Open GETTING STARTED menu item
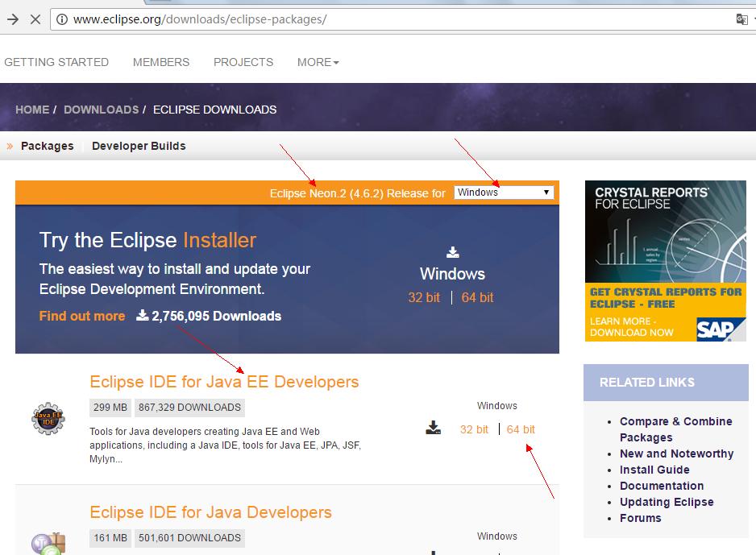The image size is (756, 555). (x=56, y=62)
